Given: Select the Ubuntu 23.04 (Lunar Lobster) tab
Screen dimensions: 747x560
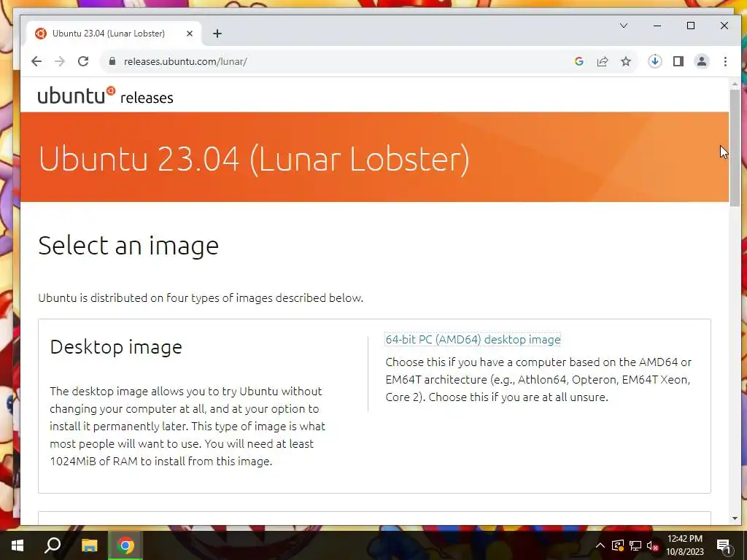Looking at the screenshot, I should tap(115, 34).
